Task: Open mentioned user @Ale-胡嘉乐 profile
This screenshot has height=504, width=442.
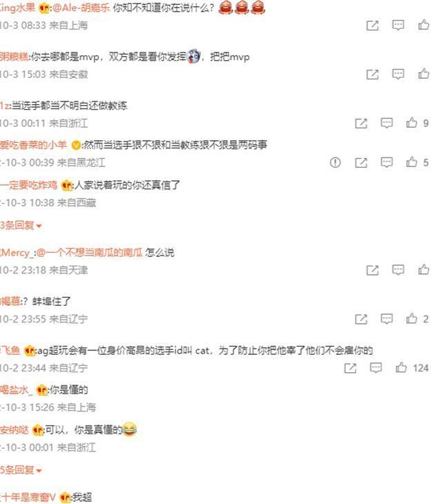Action: [x=81, y=8]
